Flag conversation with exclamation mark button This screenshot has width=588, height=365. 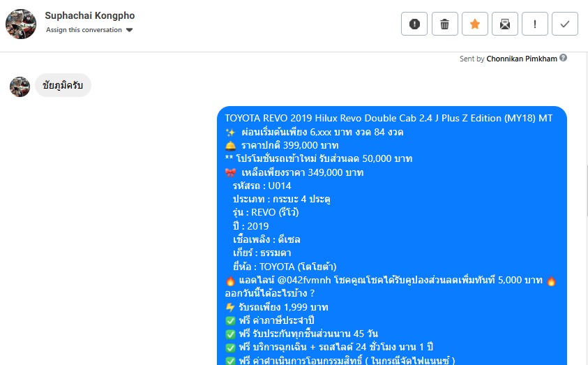point(535,24)
